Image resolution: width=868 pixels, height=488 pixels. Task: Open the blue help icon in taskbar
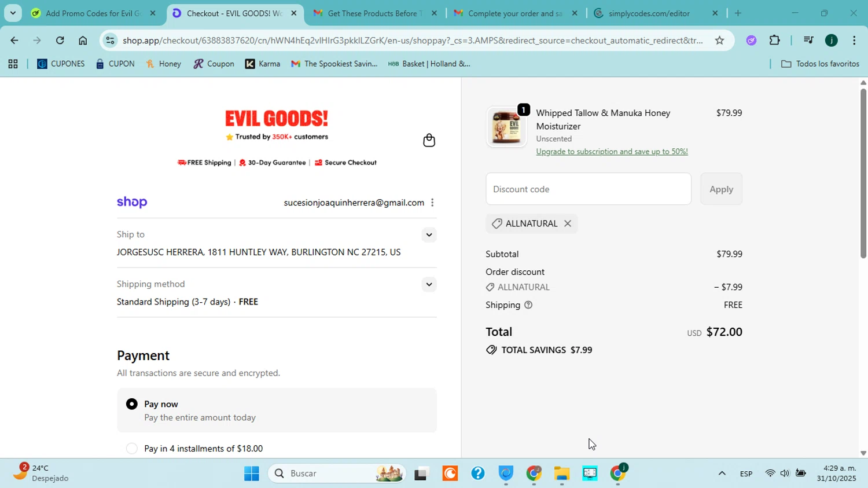[x=478, y=474]
